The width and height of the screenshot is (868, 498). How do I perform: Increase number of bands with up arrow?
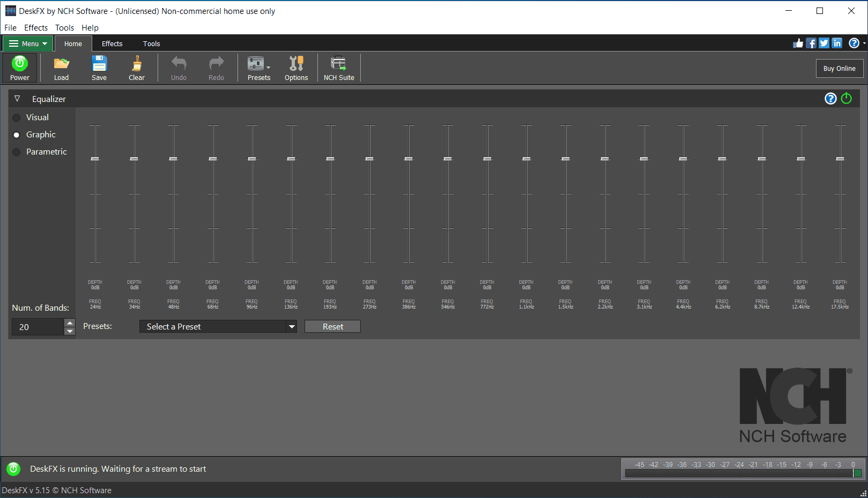(x=70, y=323)
